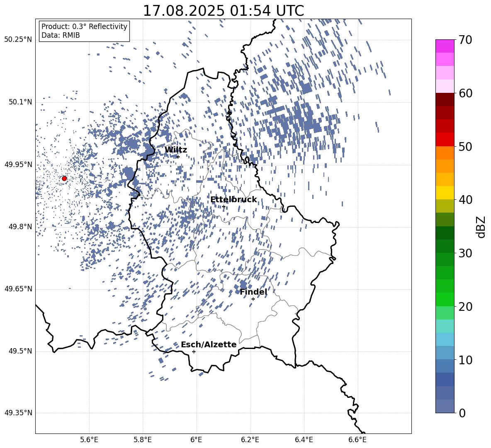Select the Findel city label
This screenshot has height=448, width=491.
253,292
